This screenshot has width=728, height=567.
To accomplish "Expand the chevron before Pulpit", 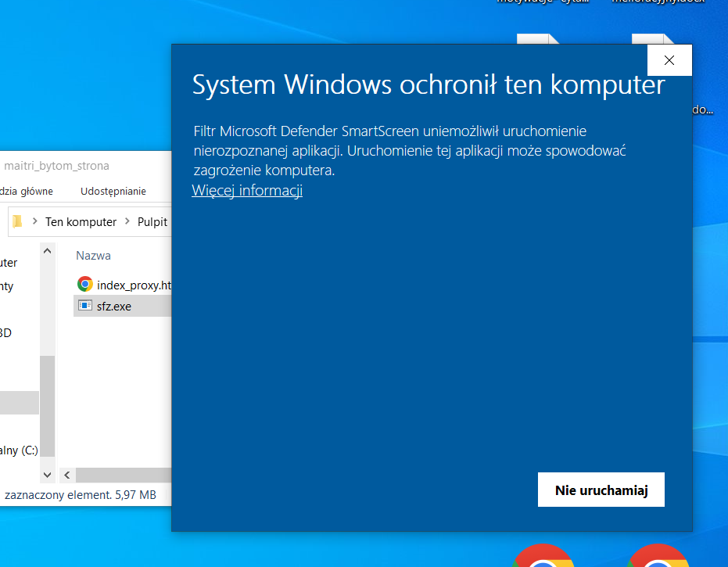I will click(x=127, y=221).
